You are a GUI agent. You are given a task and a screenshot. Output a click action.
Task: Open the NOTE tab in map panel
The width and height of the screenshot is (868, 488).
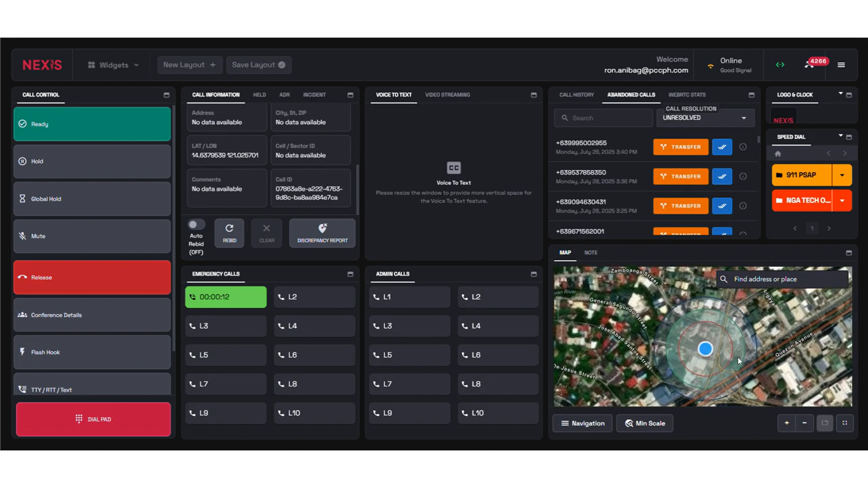coord(590,252)
